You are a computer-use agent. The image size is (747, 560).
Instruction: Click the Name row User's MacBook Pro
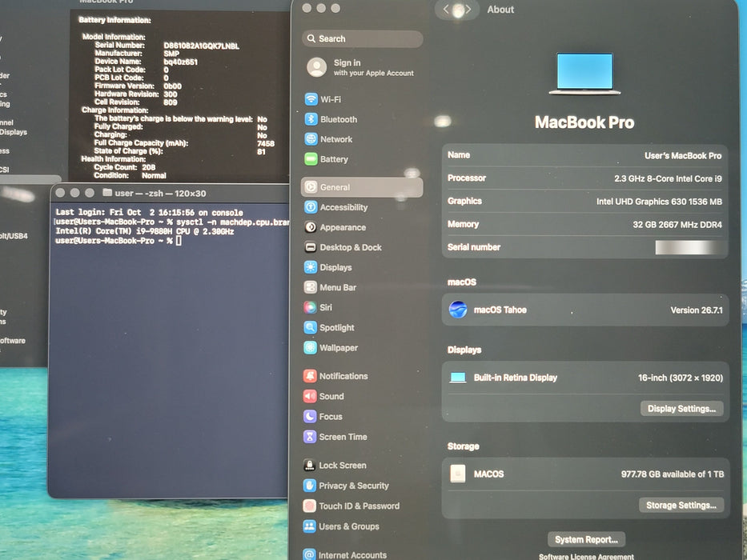click(x=584, y=155)
